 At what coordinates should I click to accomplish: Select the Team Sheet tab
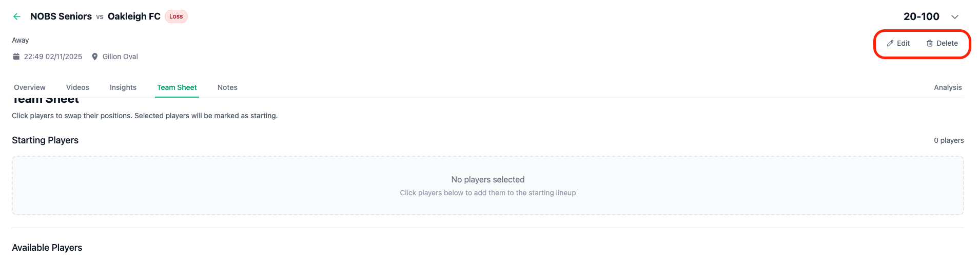(x=177, y=87)
